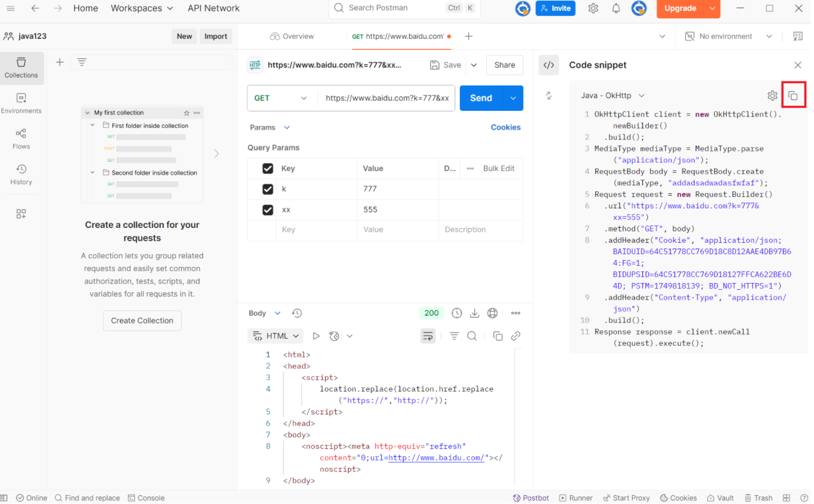Open Environments in the sidebar

point(21,103)
